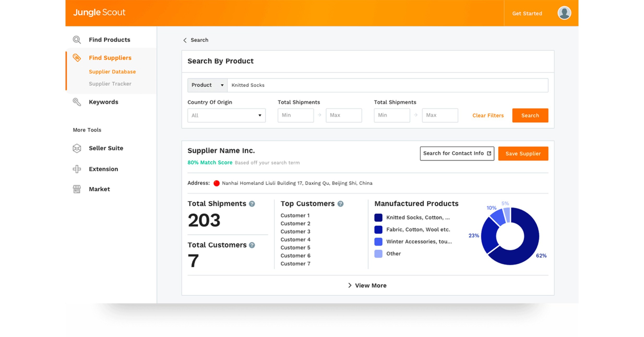Viewport: 644px width, 337px height.
Task: Click the Market storefront icon
Action: [x=77, y=189]
